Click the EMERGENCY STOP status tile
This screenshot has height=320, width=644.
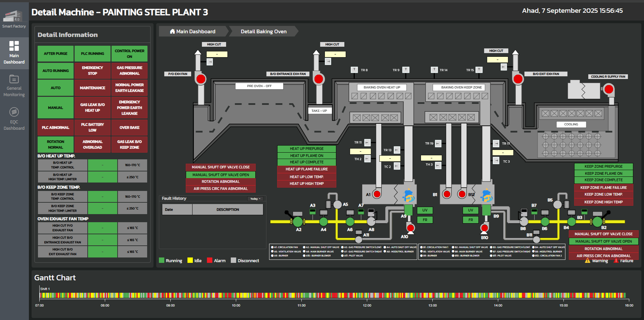tap(92, 71)
